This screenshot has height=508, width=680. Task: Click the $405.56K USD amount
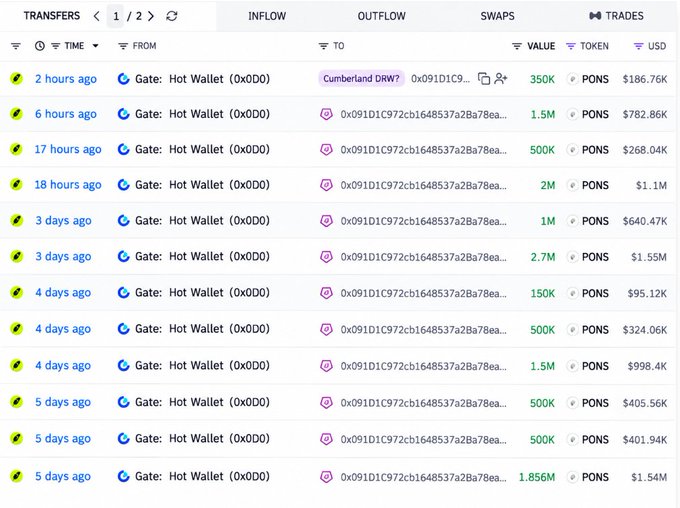click(645, 403)
